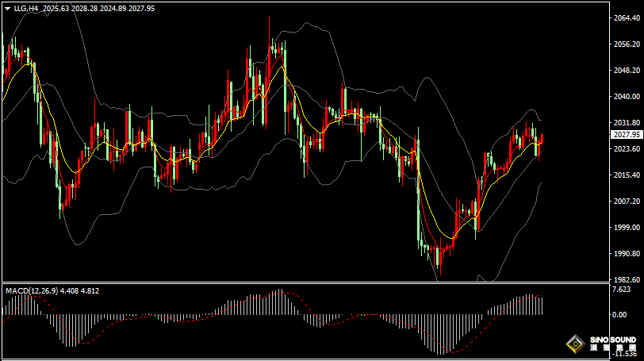
Task: Click the Sino Sound diamond logo icon
Action: (573, 344)
